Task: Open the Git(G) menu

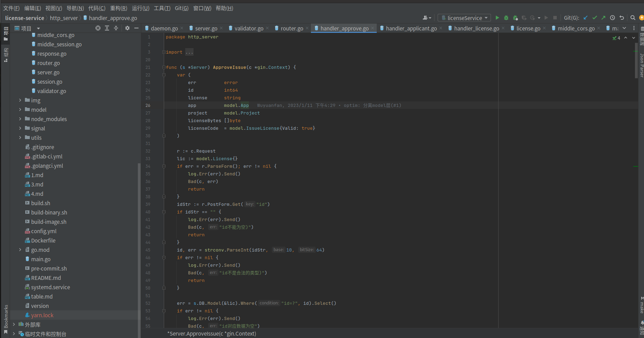Action: 182,8
